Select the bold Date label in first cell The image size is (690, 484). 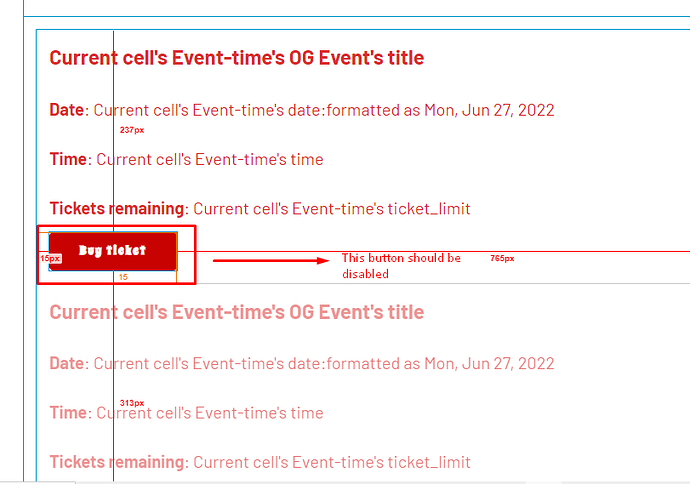[x=66, y=110]
